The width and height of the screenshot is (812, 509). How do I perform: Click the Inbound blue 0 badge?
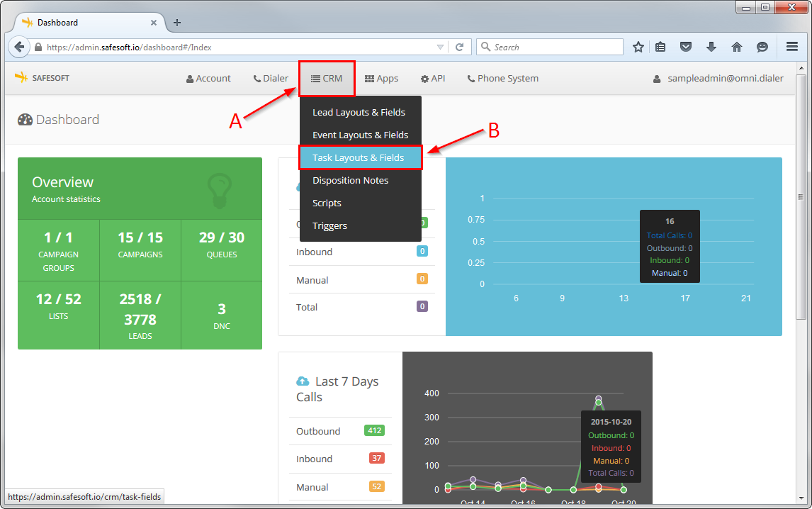[422, 252]
